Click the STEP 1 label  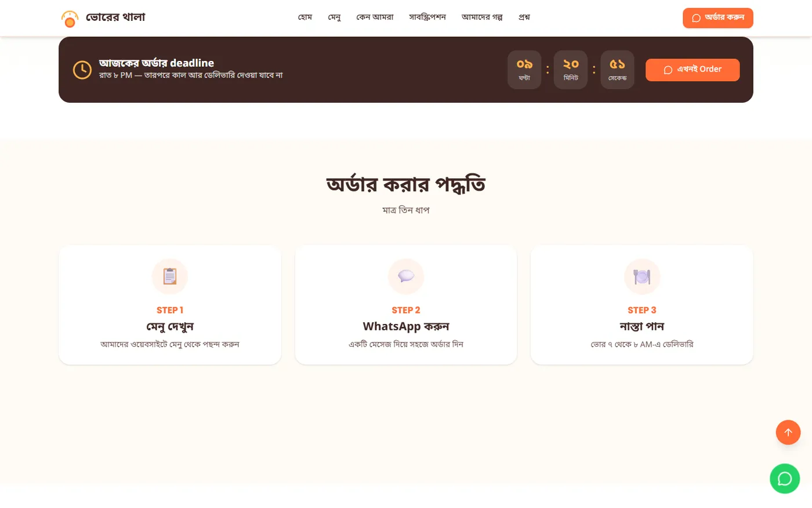click(170, 310)
